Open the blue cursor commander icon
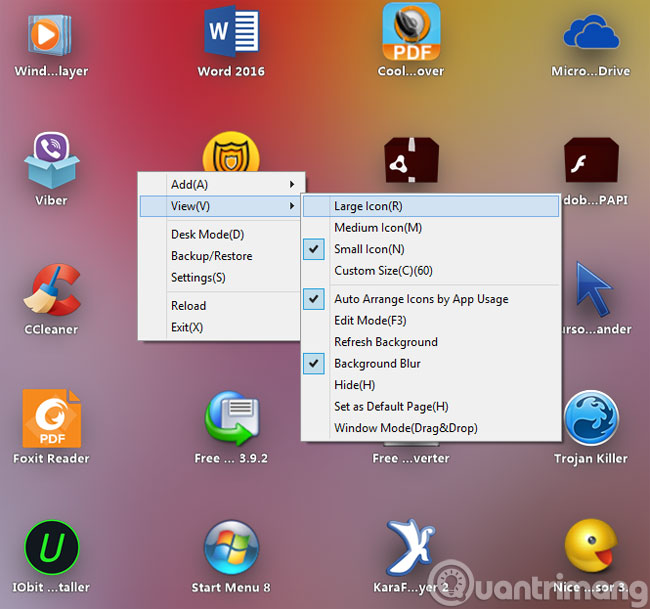 pos(593,289)
